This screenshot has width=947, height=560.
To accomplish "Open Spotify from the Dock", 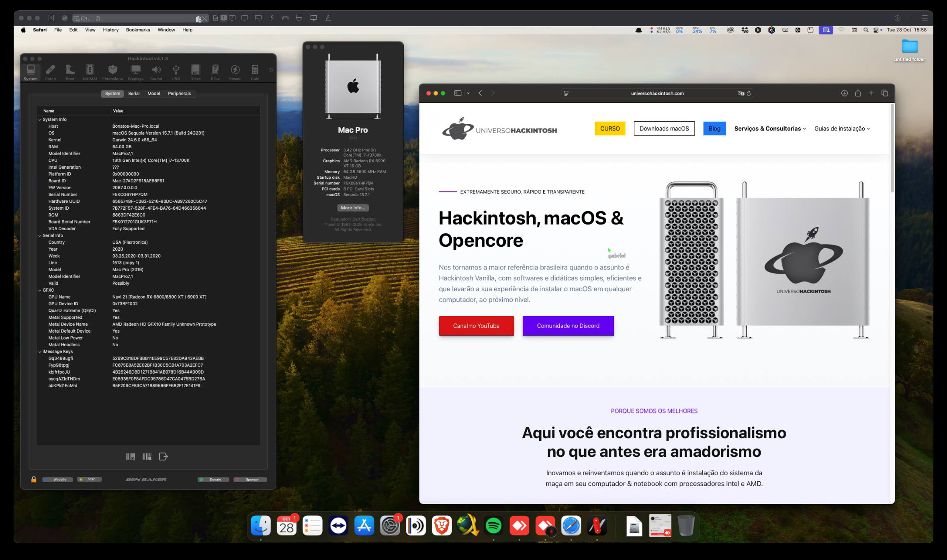I will pyautogui.click(x=493, y=526).
